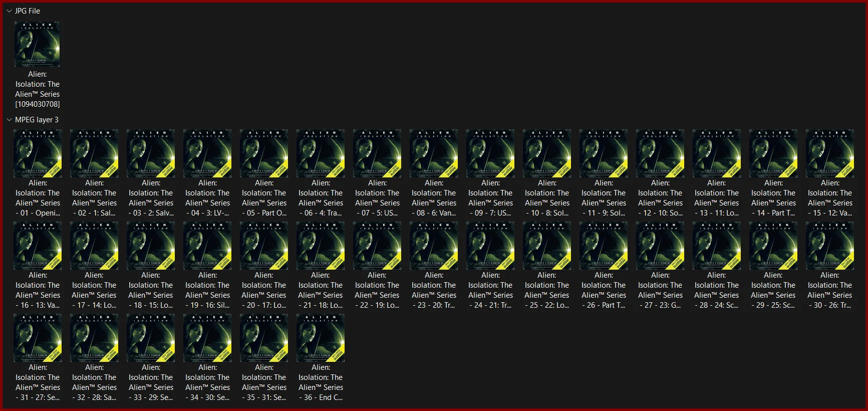The width and height of the screenshot is (868, 411).
Task: Click thumbnail of track 02 - 1: Sal...
Action: 94,153
